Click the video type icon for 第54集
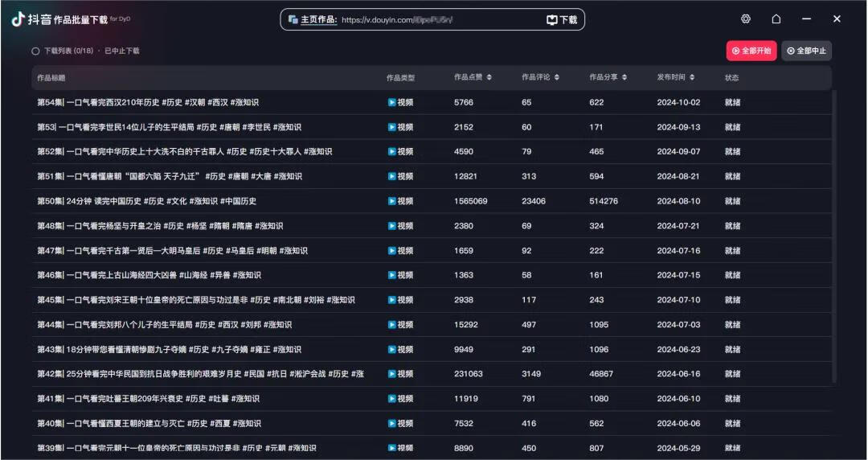 pyautogui.click(x=392, y=103)
